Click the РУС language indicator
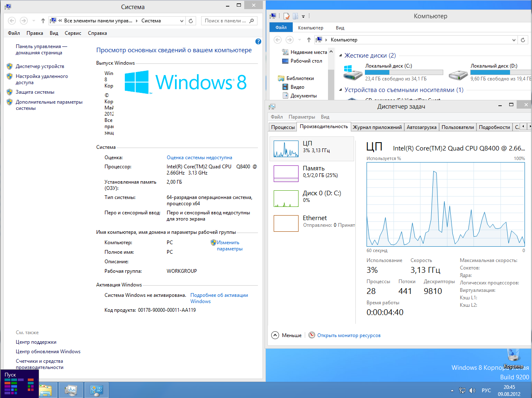Viewport: 532px width, 398px height. click(486, 391)
